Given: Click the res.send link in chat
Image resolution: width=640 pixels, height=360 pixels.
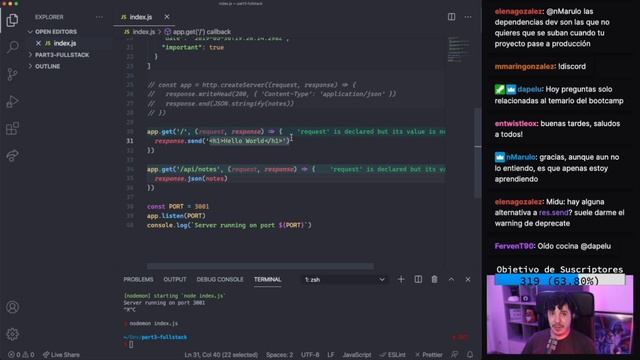Looking at the screenshot, I should (553, 213).
